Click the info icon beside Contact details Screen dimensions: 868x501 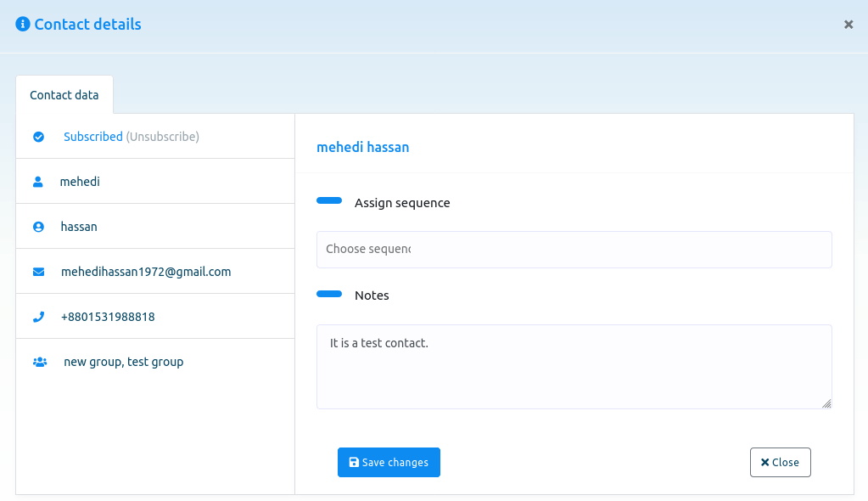click(x=23, y=25)
